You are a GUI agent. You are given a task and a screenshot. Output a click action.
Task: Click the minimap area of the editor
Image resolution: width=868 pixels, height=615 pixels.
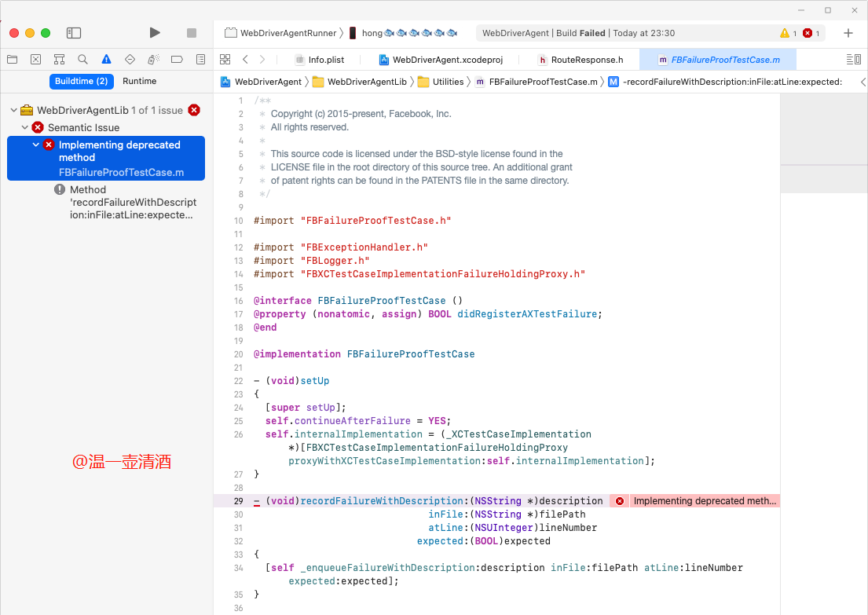(x=824, y=354)
